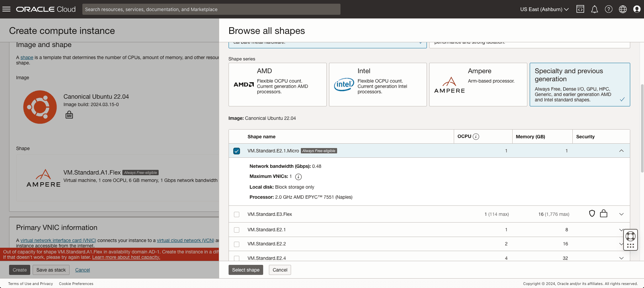Open the notifications bell

coord(594,9)
